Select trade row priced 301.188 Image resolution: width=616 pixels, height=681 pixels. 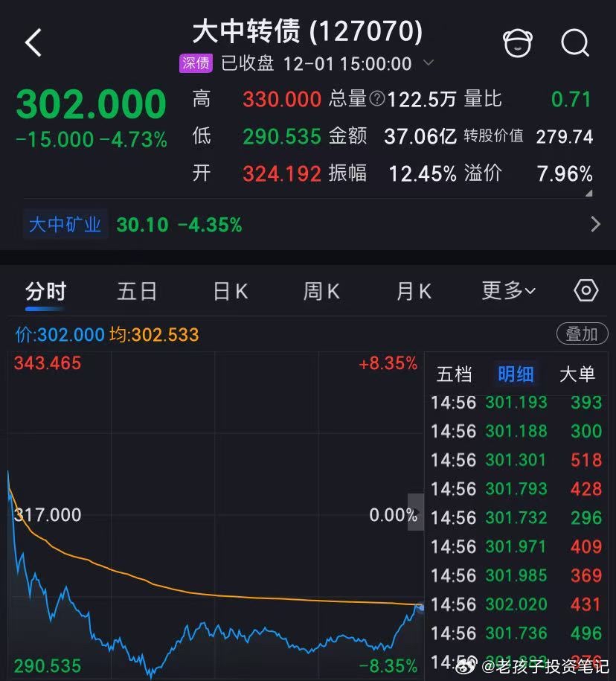(516, 431)
